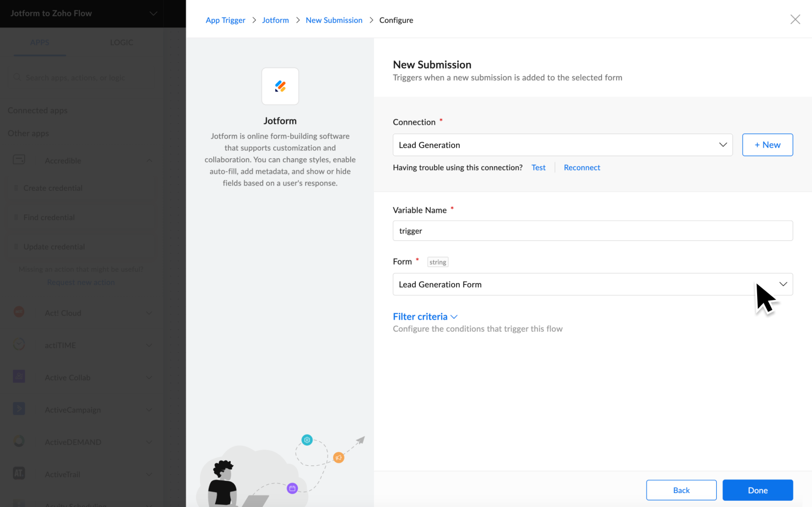Click the ActiveCampaign app icon
Screen dimensions: 812x507
pyautogui.click(x=19, y=409)
